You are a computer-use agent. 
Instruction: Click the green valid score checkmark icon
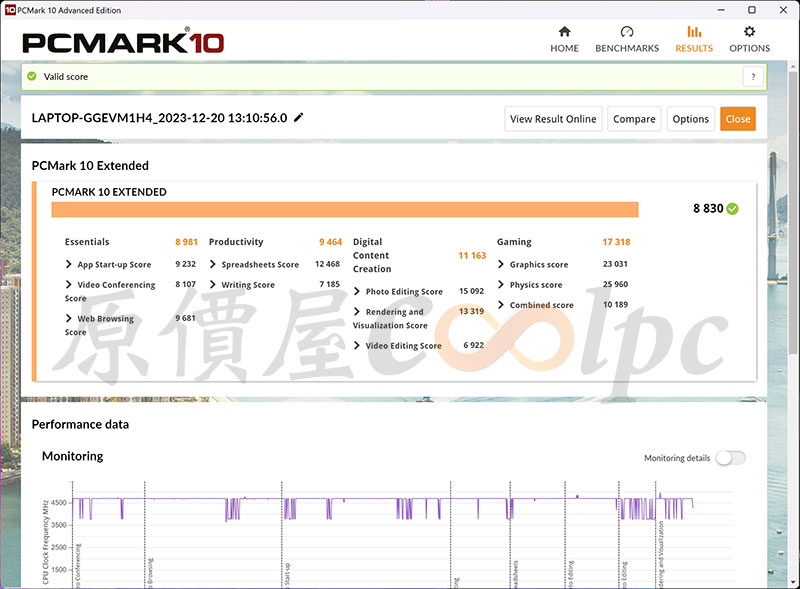tap(32, 76)
